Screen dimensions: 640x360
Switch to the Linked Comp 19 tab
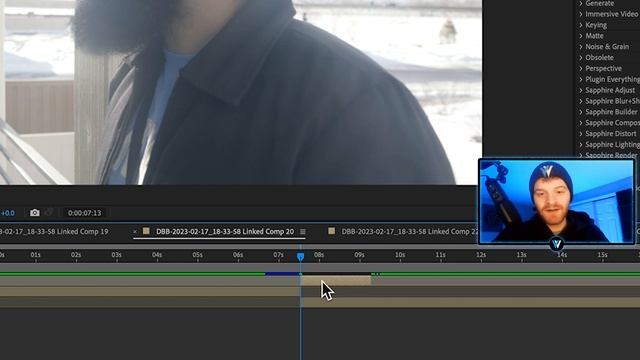(54, 231)
